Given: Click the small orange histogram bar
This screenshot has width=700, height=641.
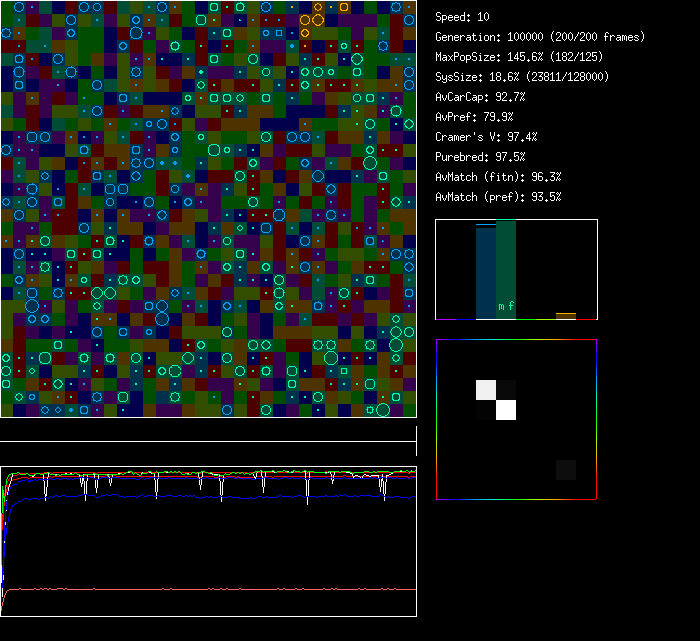Looking at the screenshot, I should point(566,316).
